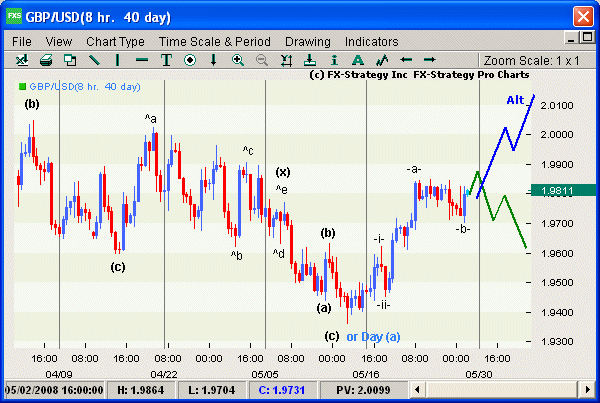Click the zigzag wave line icon

382,60
